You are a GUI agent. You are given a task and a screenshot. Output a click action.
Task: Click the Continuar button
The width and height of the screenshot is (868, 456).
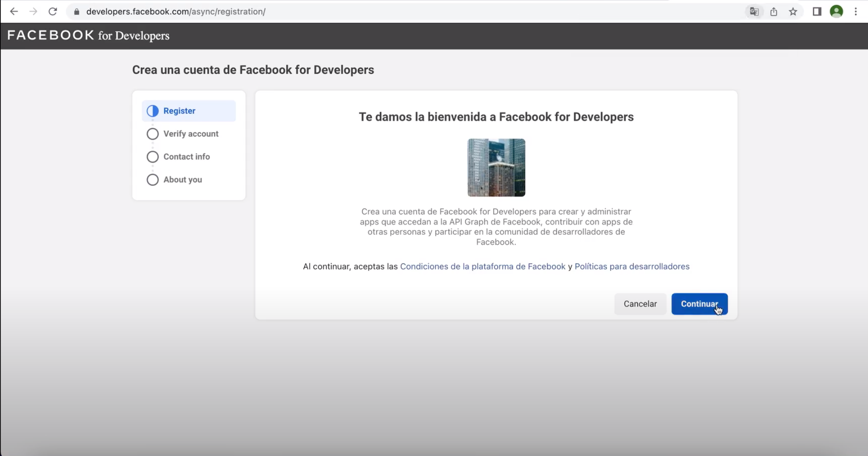[x=699, y=304]
